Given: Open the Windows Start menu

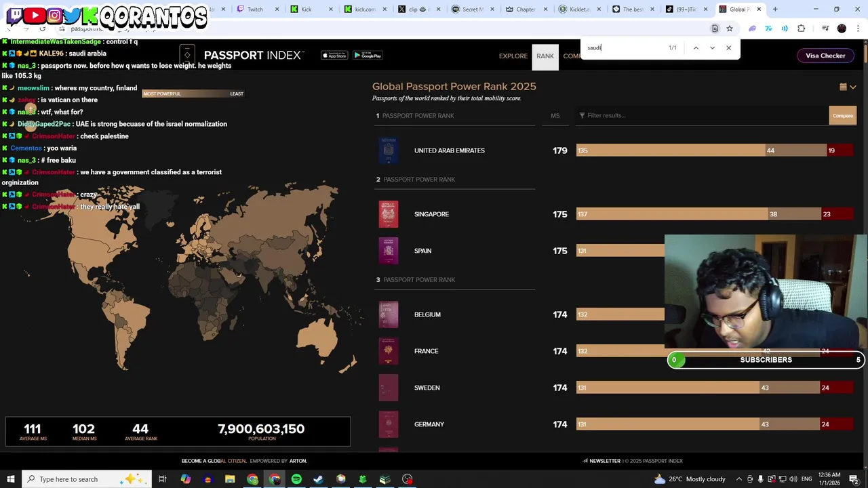Looking at the screenshot, I should [11, 479].
